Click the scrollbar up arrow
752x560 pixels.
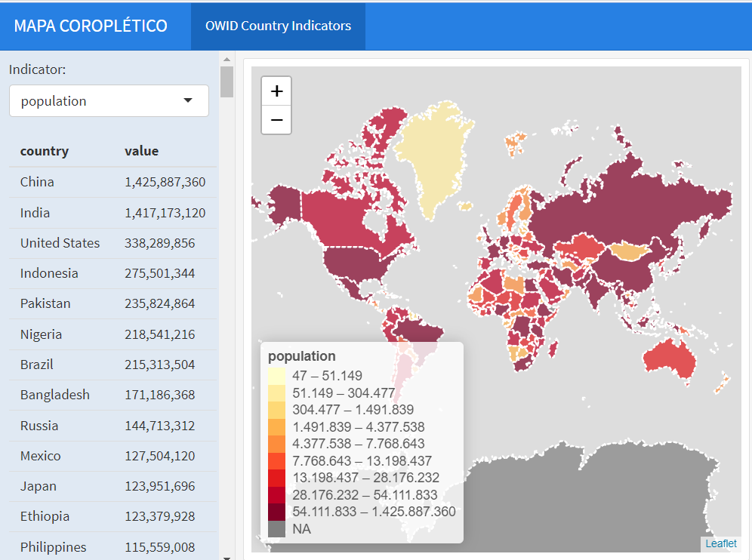click(227, 60)
